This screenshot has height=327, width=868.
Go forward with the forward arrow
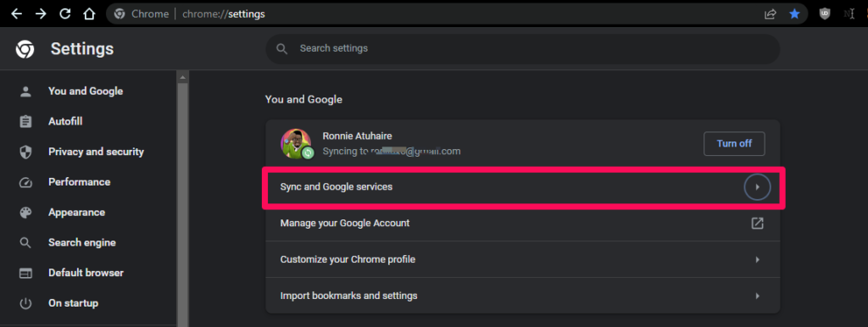[41, 14]
